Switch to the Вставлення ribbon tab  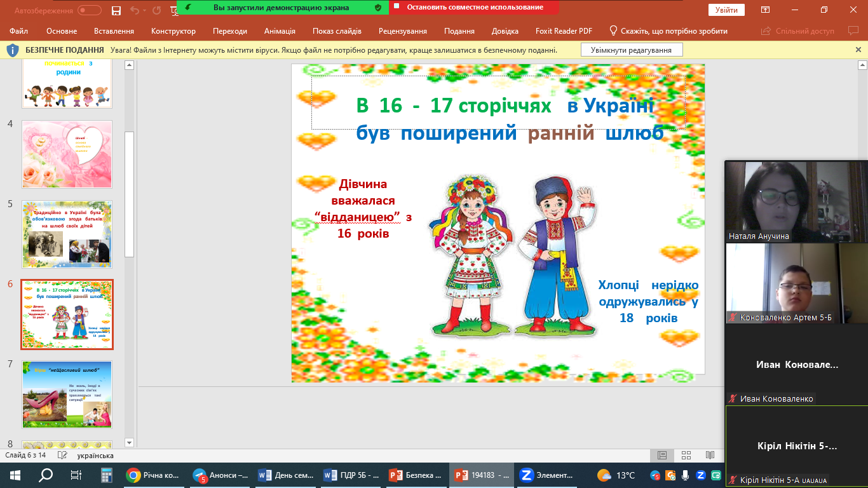(x=114, y=31)
